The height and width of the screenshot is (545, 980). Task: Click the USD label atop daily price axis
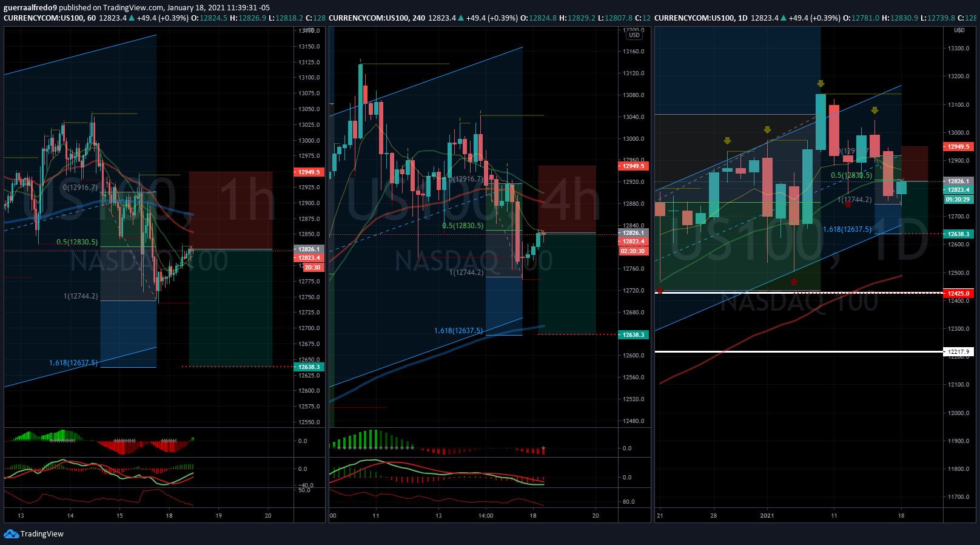point(959,30)
